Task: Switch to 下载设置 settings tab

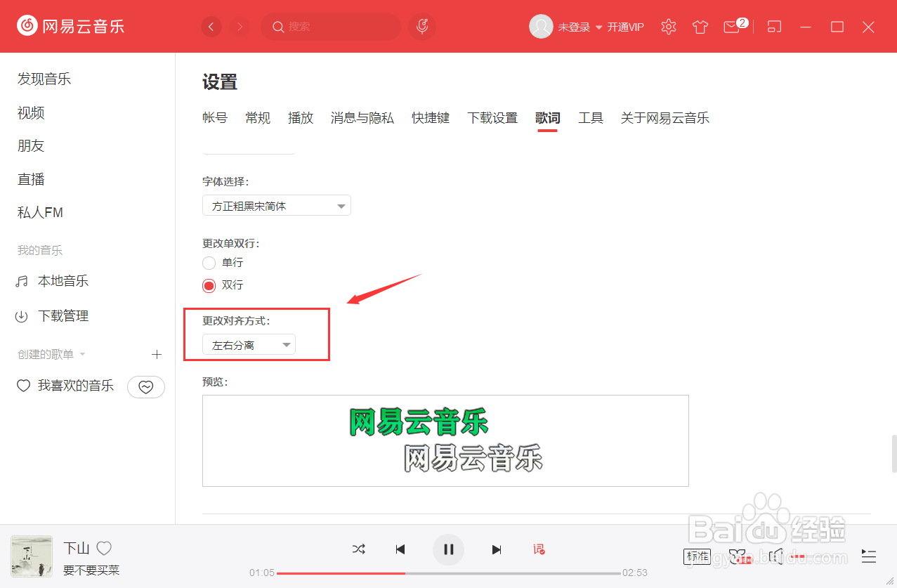Action: click(x=492, y=118)
